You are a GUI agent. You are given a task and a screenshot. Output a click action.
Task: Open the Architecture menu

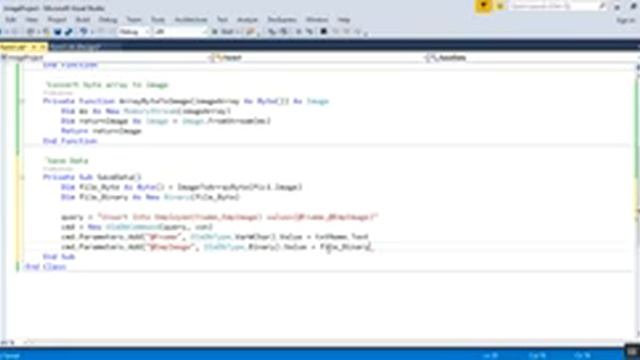point(191,20)
